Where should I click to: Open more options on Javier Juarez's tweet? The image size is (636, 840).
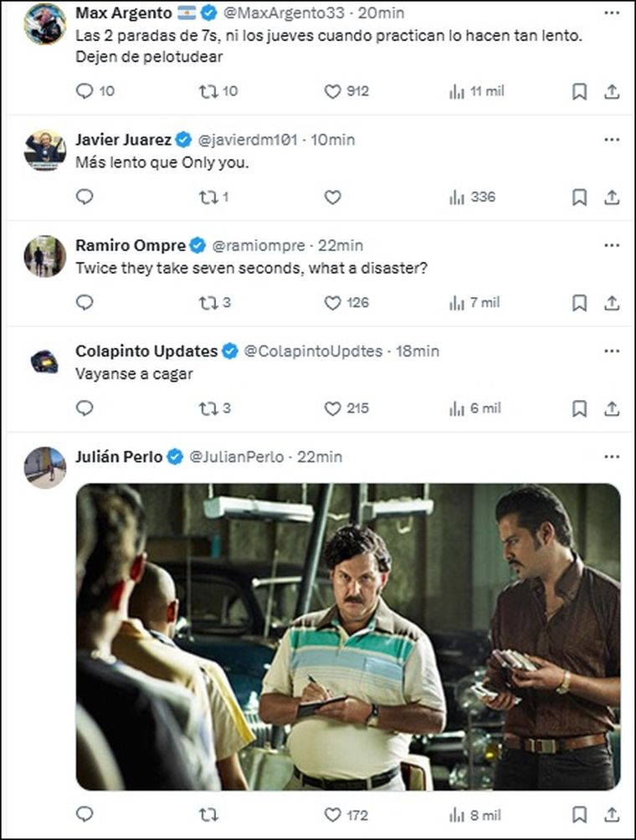click(612, 140)
